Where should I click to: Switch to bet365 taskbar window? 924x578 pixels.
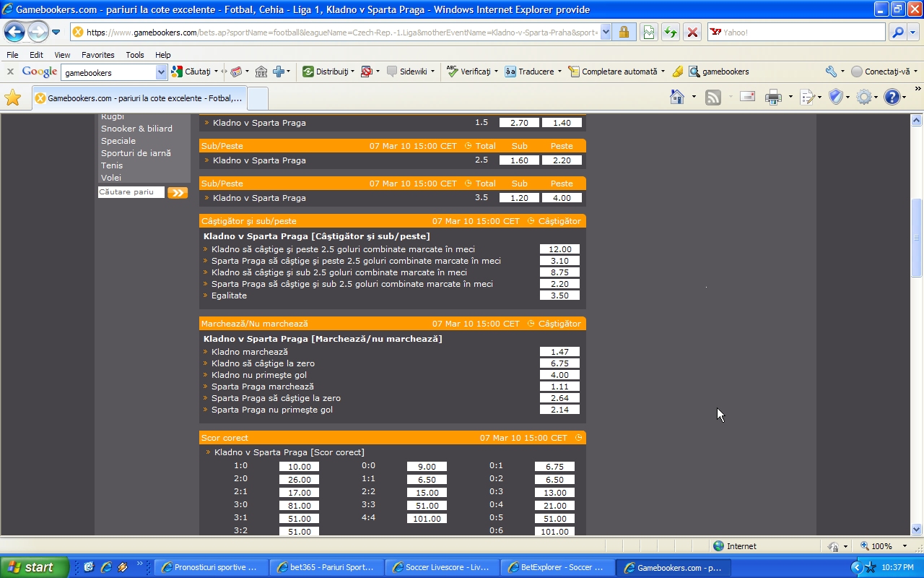point(325,567)
